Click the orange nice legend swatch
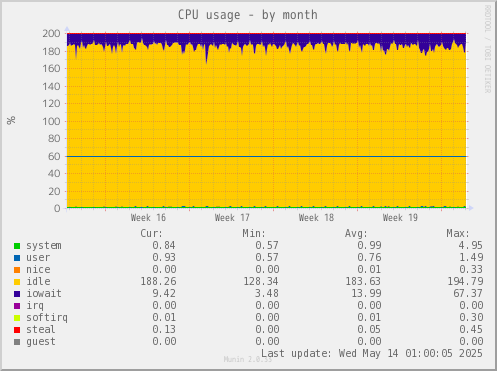497x371 pixels. coord(17,270)
